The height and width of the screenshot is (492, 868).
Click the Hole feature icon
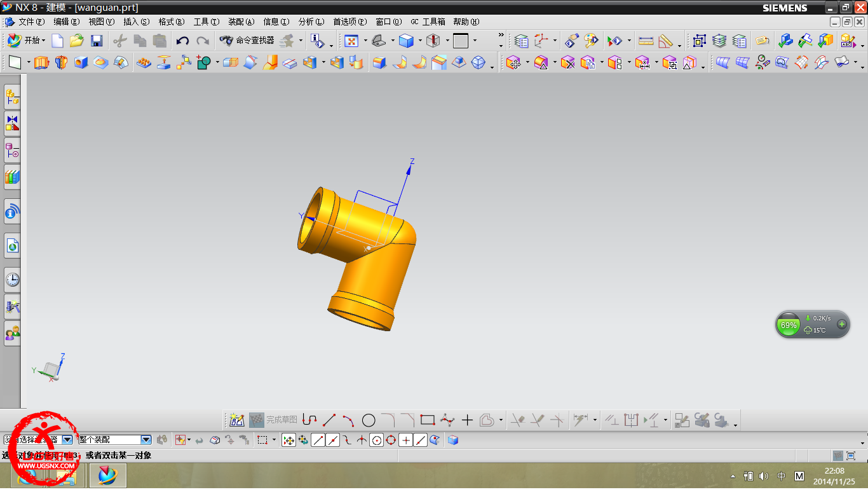81,62
